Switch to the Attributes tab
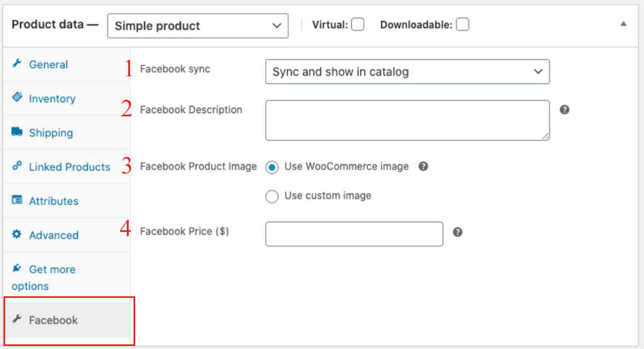Image resolution: width=644 pixels, height=349 pixels. click(67, 201)
